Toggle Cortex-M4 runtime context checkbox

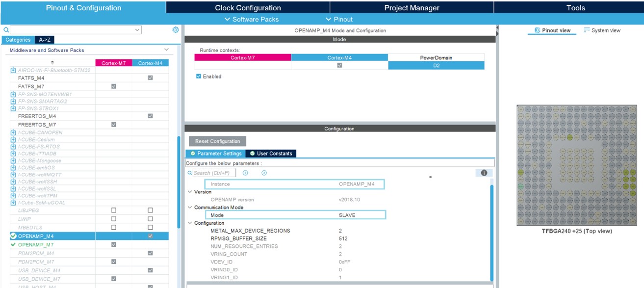[x=339, y=65]
